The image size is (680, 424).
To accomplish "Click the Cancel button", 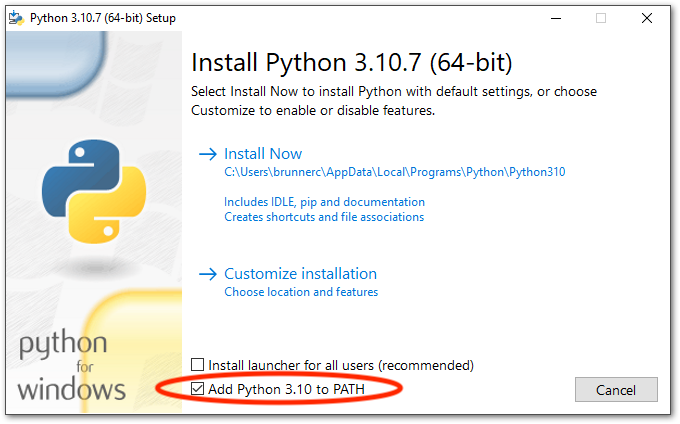I will (616, 389).
